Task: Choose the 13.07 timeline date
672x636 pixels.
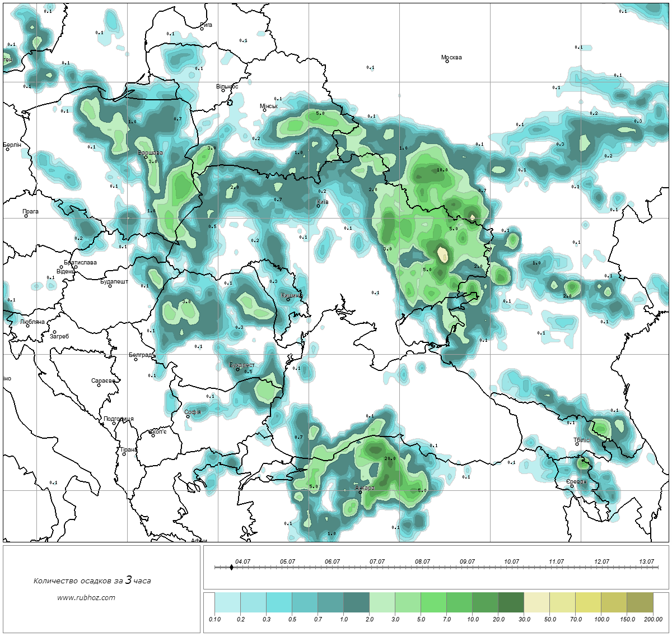Action: [x=646, y=561]
